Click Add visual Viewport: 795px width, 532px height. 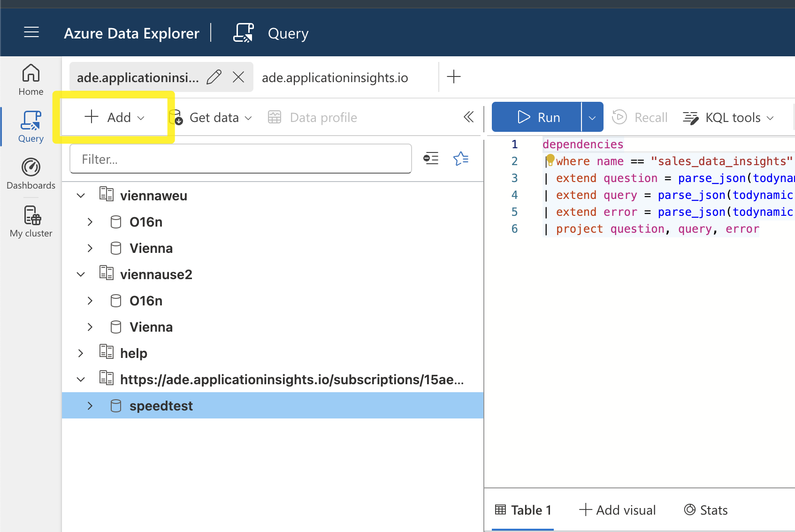point(617,510)
